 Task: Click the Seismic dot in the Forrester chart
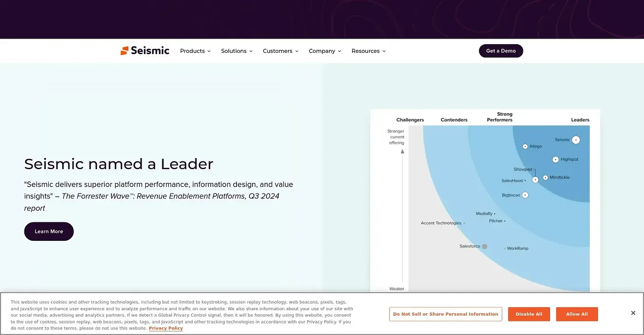(x=575, y=140)
